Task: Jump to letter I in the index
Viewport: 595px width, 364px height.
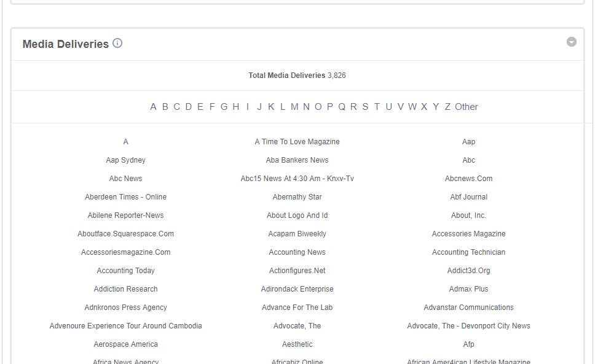Action: click(248, 107)
